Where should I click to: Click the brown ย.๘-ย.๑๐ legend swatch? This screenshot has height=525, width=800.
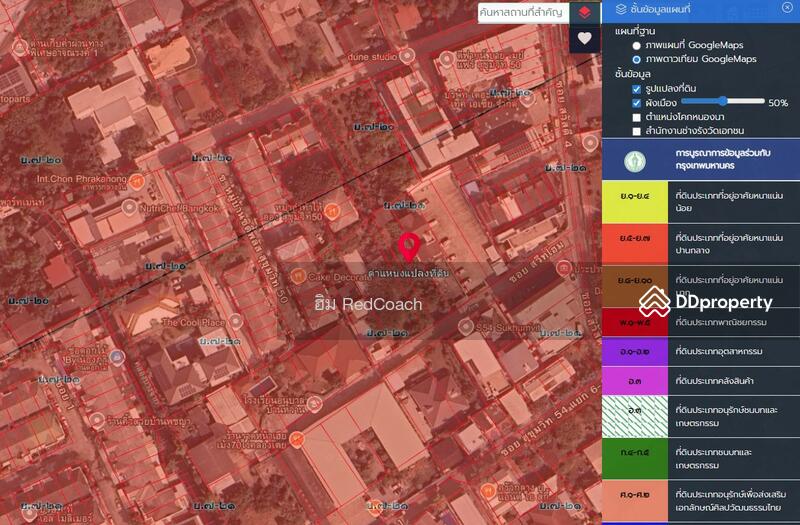click(x=635, y=286)
